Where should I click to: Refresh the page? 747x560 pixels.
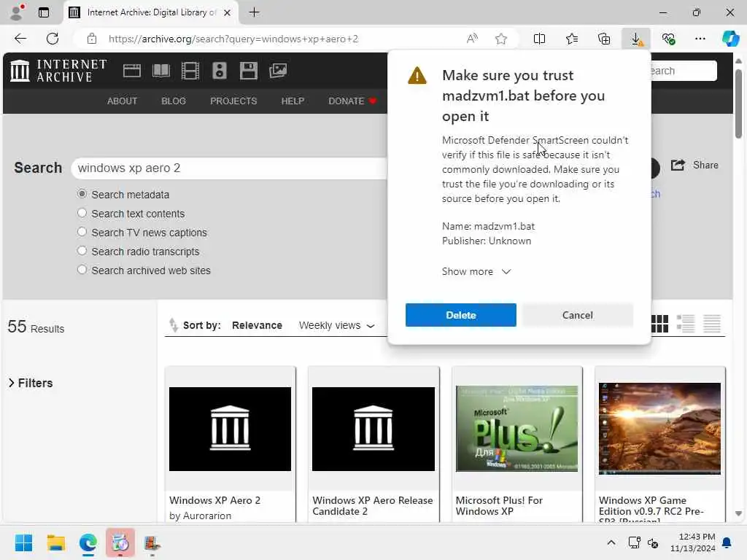pos(53,39)
